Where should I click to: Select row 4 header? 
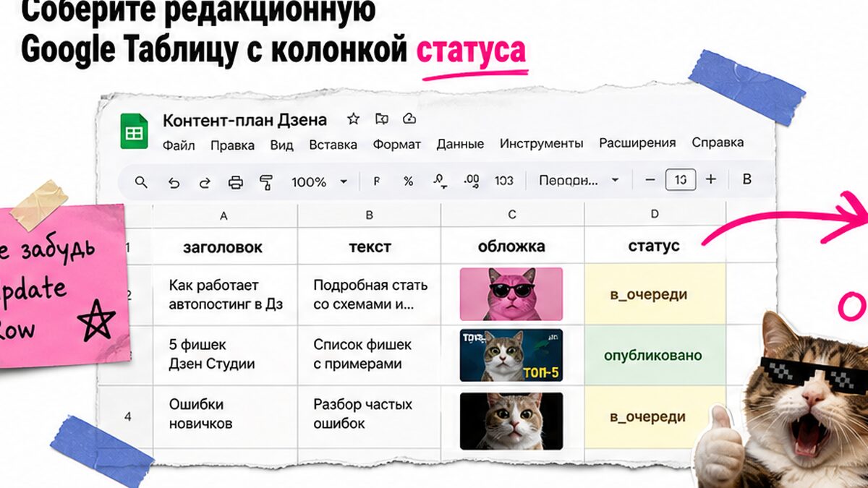tap(127, 417)
